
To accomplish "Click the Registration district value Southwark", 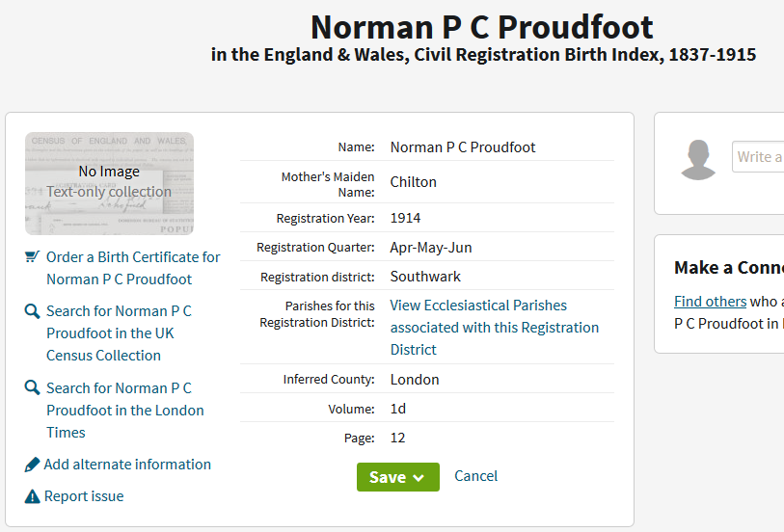I will tap(425, 277).
